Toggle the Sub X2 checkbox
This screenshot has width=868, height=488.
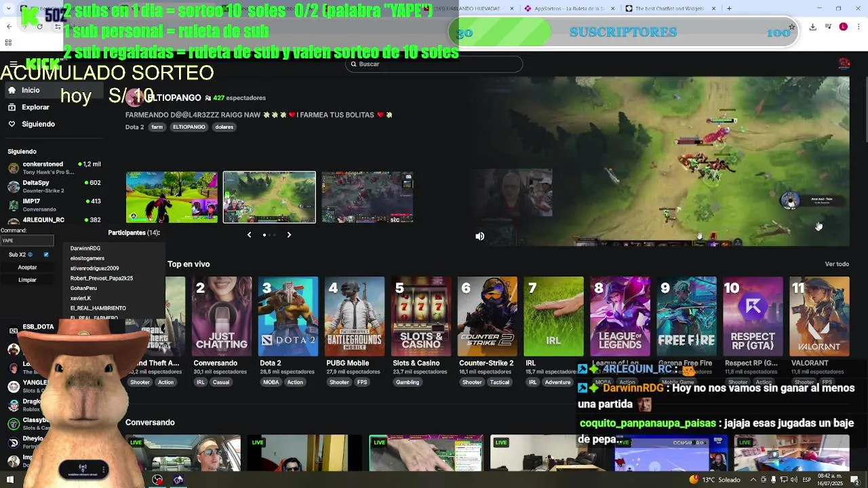pyautogui.click(x=46, y=255)
